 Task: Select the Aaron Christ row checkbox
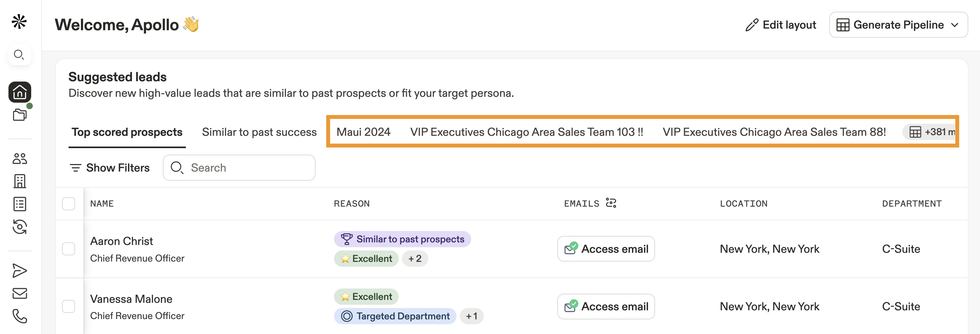click(69, 249)
